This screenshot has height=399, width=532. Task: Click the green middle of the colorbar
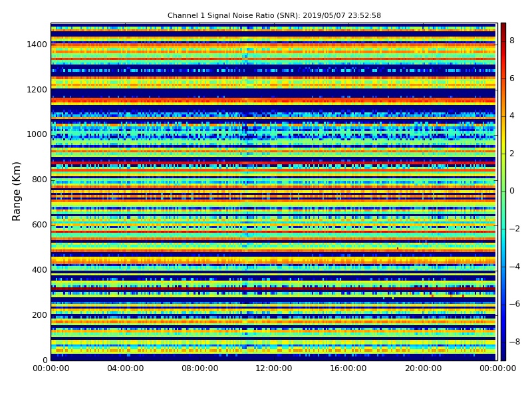point(503,192)
